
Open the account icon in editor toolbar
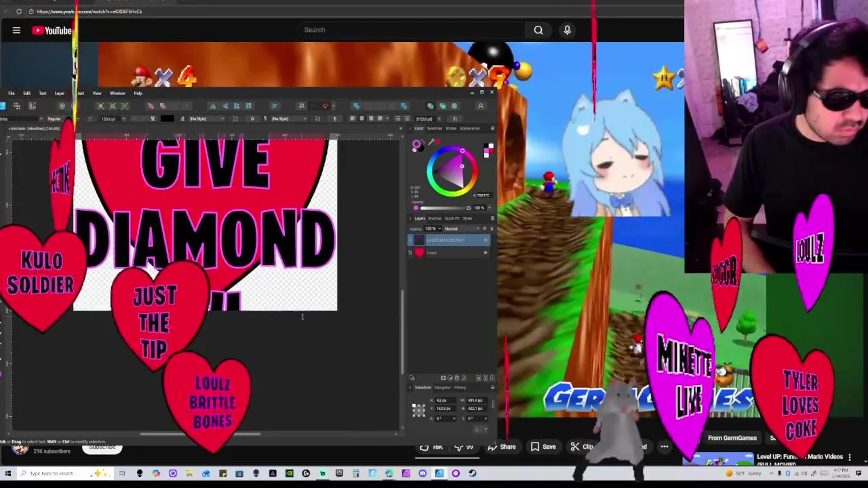481,106
